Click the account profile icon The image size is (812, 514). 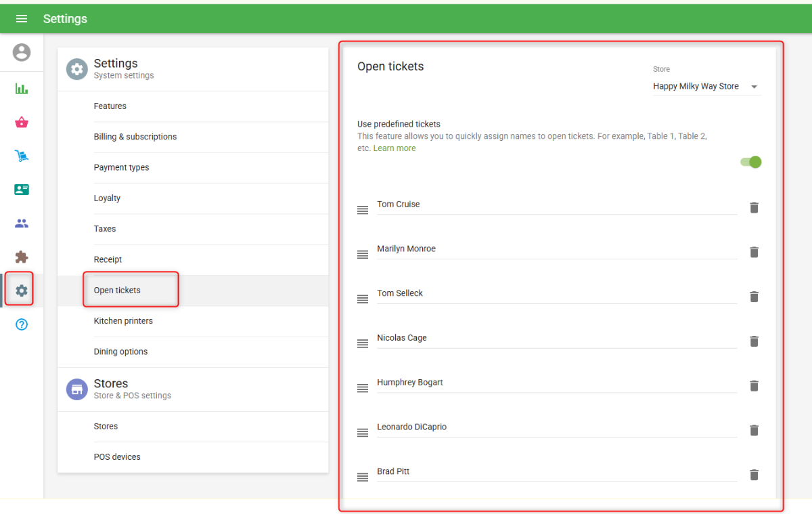point(22,52)
